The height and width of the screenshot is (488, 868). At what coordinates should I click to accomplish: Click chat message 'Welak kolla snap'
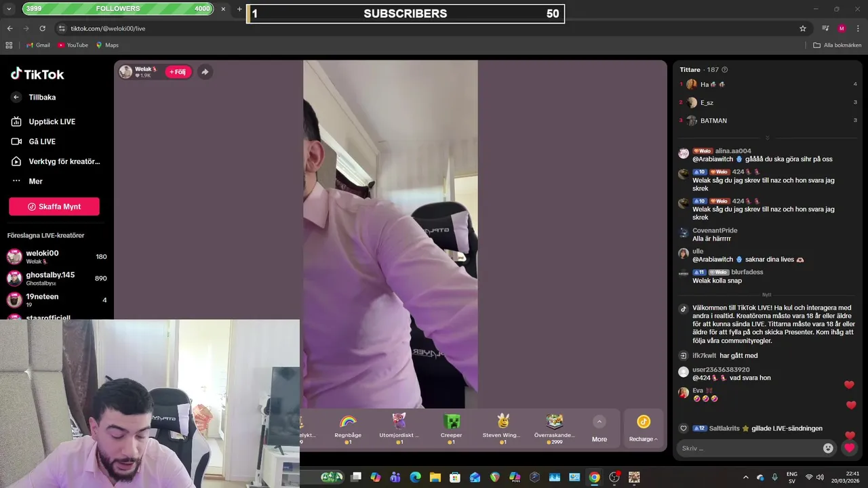coord(717,281)
